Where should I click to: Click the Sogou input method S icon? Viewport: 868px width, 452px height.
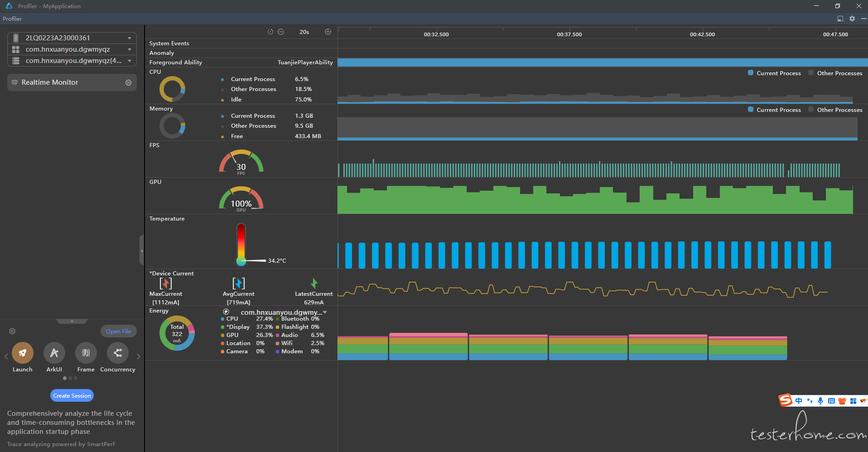tap(785, 400)
